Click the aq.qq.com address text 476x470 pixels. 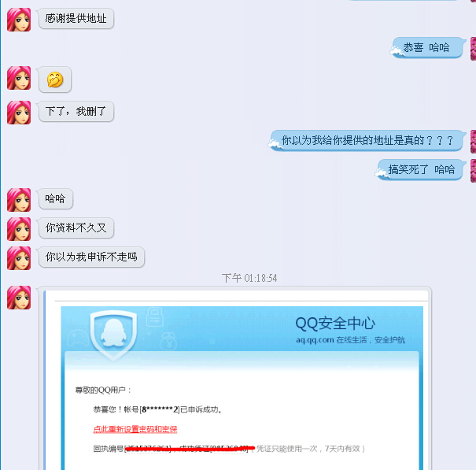pos(315,339)
